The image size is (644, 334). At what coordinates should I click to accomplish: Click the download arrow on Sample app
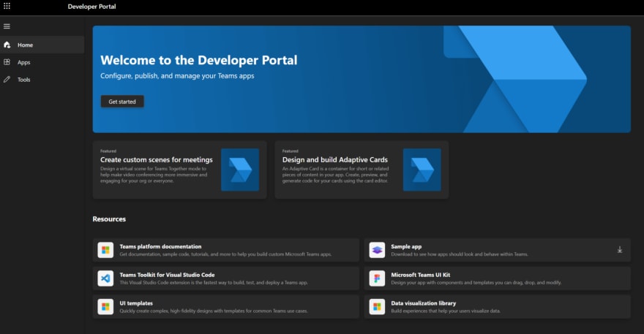(x=620, y=250)
